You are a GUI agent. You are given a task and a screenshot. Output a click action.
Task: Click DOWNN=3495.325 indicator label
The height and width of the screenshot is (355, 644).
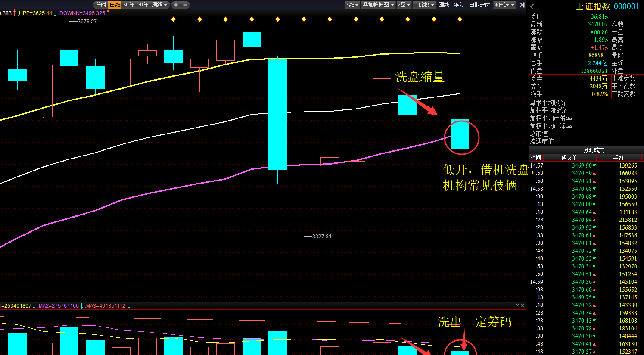[x=82, y=13]
